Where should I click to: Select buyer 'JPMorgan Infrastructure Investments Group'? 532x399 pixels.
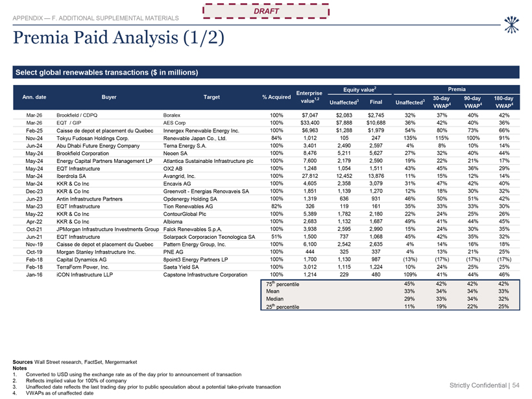[x=108, y=230]
